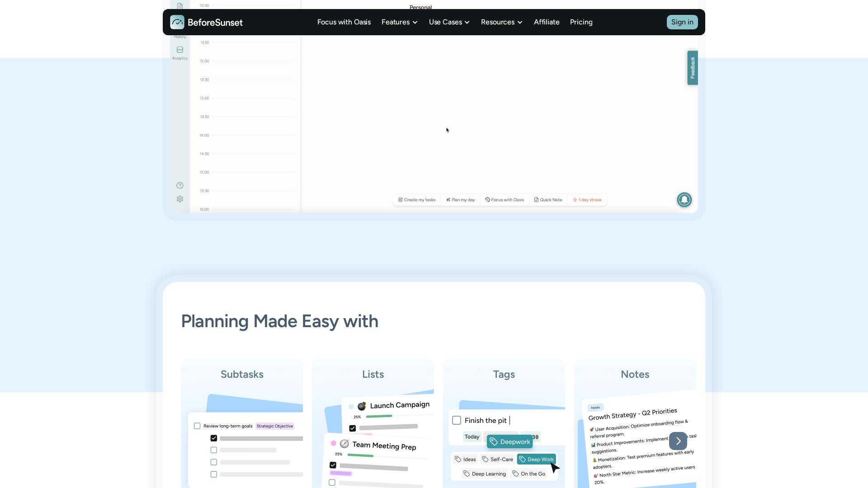The height and width of the screenshot is (488, 868).
Task: Click the next carousel arrow
Action: click(678, 441)
